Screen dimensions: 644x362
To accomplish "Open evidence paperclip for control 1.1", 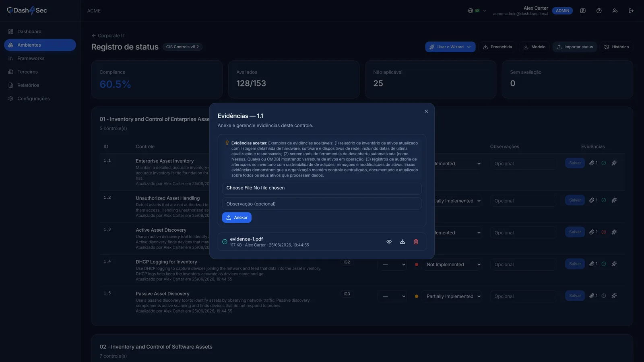I will 593,163.
